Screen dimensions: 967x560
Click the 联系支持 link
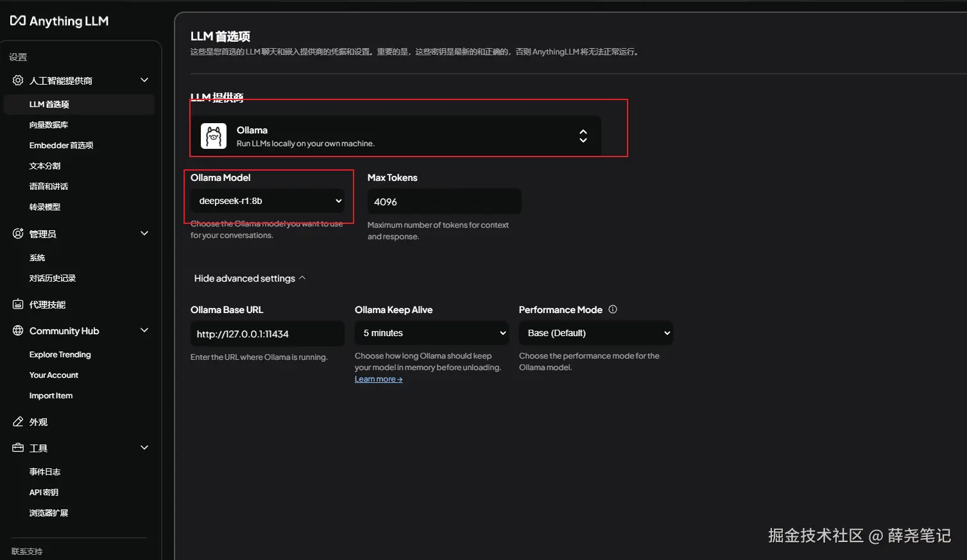(27, 551)
